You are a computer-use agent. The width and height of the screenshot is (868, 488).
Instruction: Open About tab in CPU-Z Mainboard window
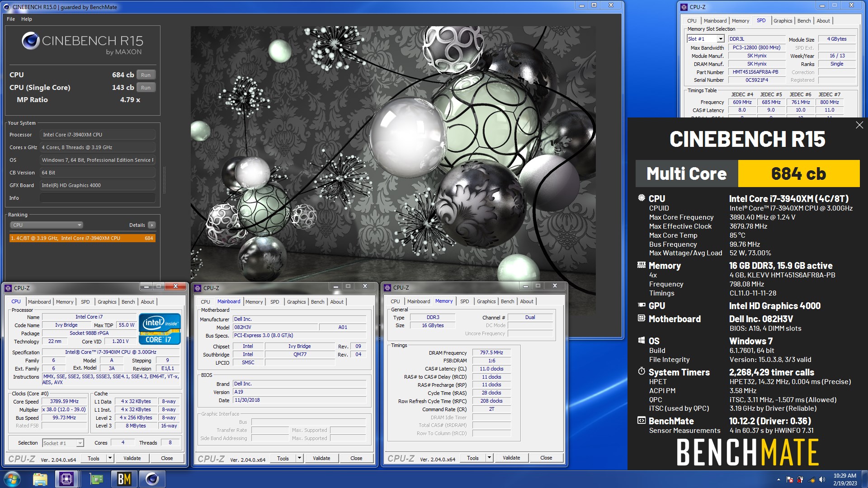click(x=337, y=302)
